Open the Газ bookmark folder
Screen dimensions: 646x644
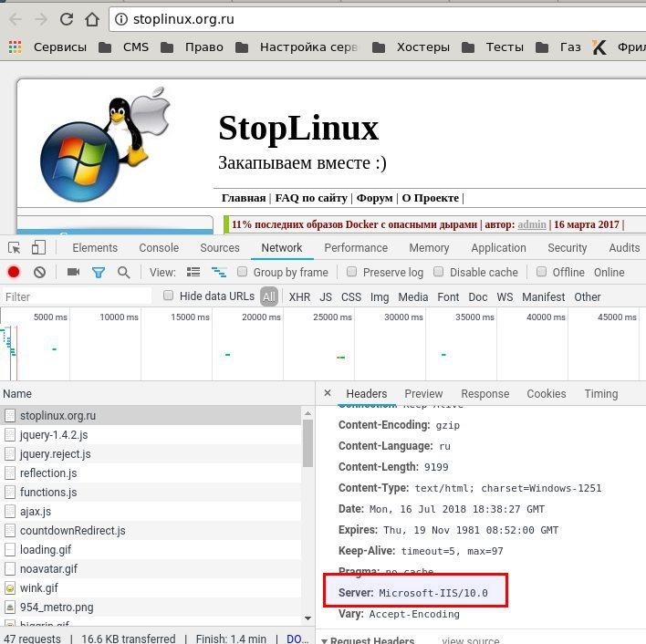pyautogui.click(x=558, y=47)
